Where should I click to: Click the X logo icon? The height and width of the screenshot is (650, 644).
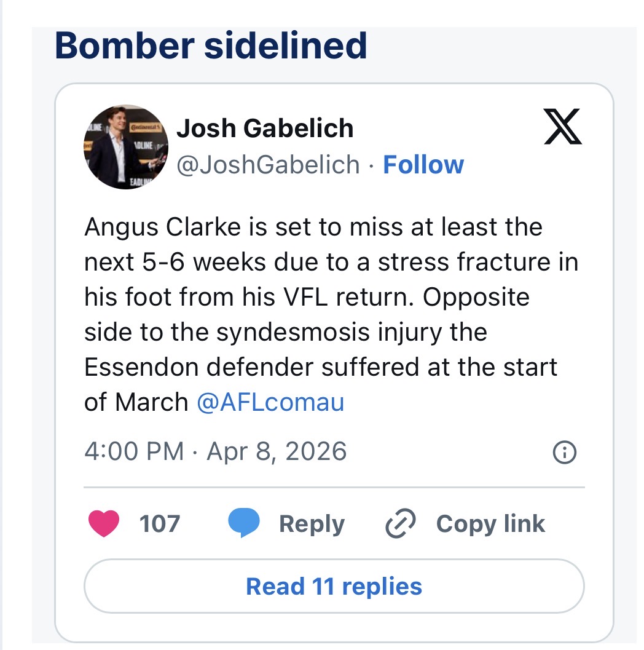click(x=562, y=126)
